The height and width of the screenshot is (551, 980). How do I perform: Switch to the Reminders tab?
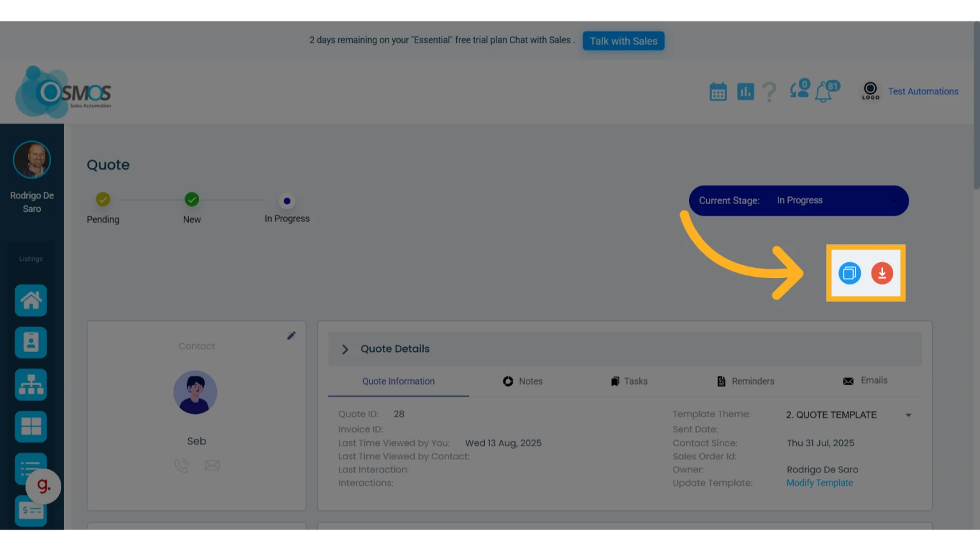pos(745,381)
